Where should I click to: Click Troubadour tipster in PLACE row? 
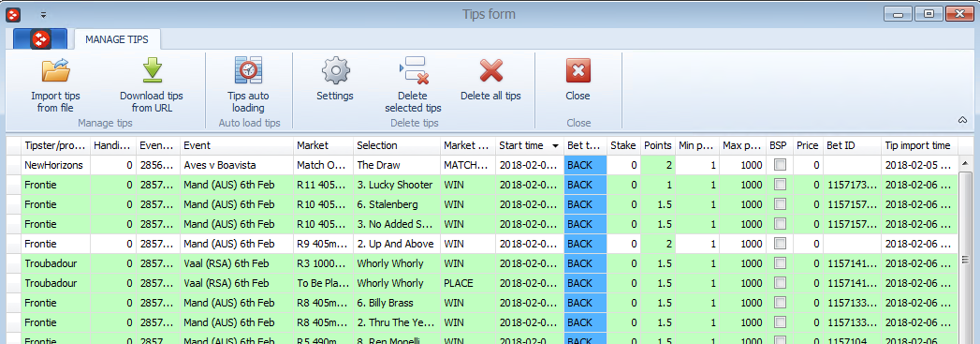(x=55, y=283)
